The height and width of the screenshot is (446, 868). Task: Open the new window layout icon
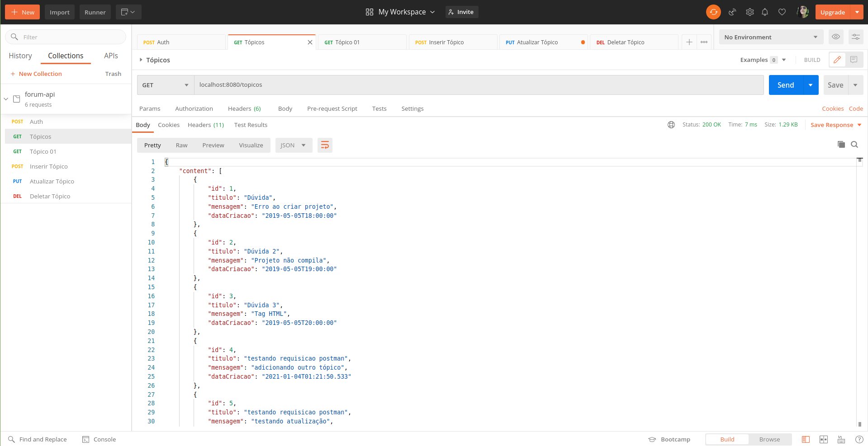point(128,12)
